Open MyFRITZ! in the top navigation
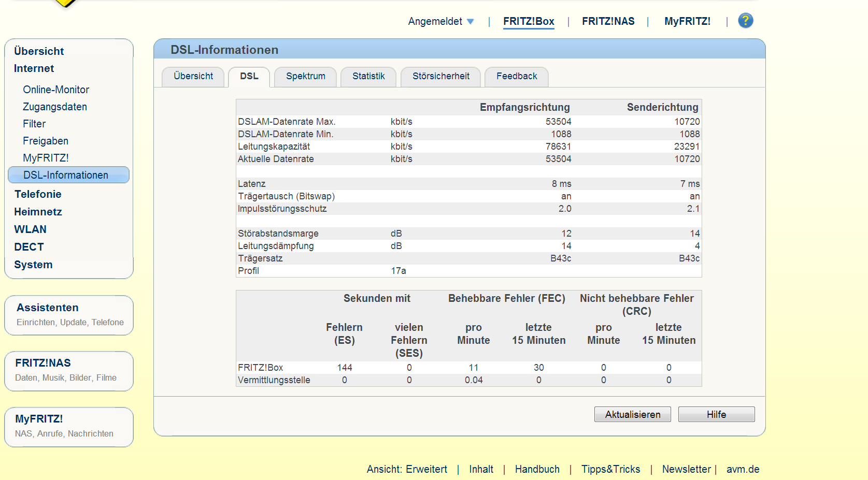The height and width of the screenshot is (480, 868). click(688, 21)
